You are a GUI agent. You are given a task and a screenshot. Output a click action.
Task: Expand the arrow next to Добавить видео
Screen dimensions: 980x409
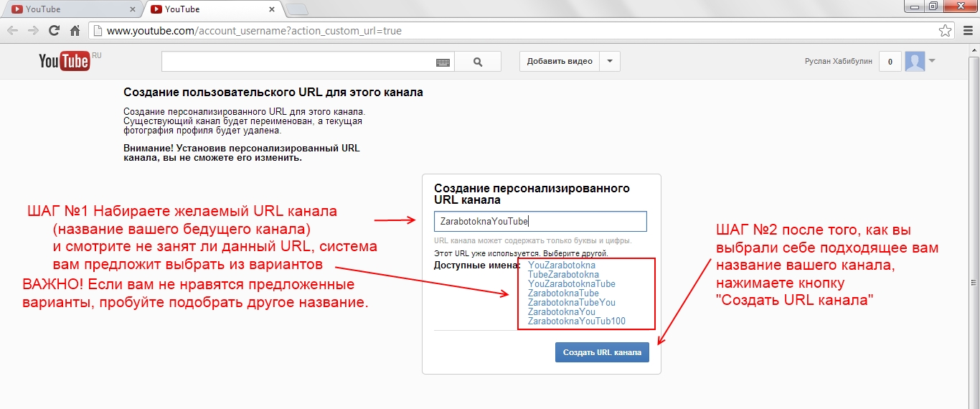click(610, 62)
